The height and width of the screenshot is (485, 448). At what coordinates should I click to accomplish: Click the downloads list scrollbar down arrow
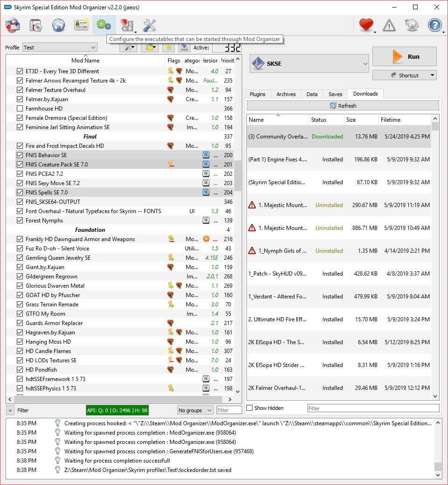tap(435, 396)
